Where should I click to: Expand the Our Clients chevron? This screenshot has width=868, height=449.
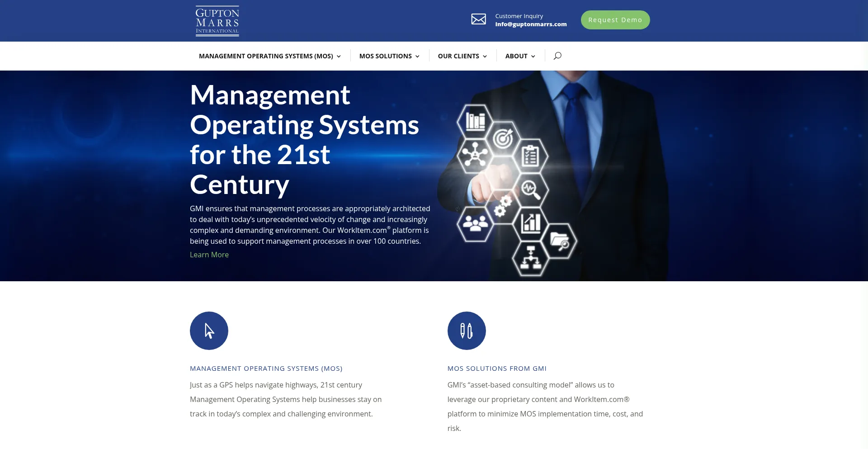pos(485,57)
